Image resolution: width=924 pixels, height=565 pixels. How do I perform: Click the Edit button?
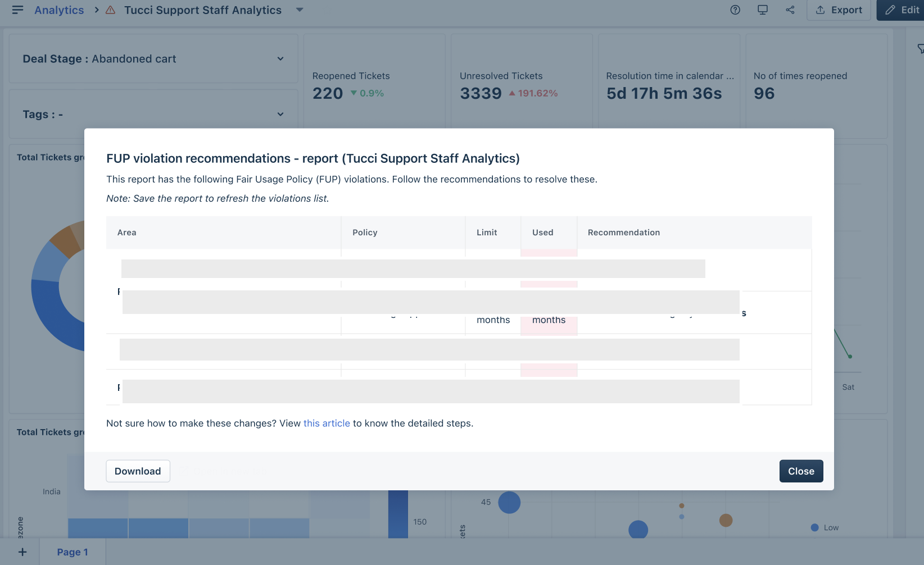[x=902, y=10]
